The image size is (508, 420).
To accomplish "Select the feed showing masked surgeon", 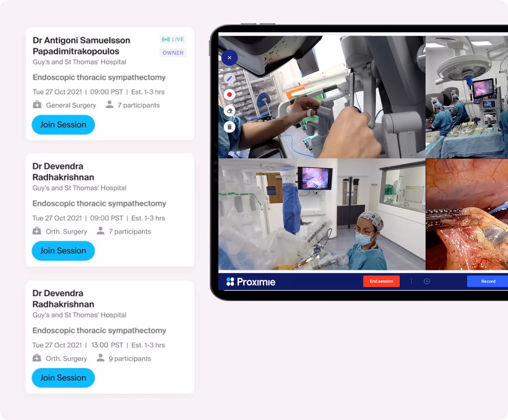I will click(322, 214).
